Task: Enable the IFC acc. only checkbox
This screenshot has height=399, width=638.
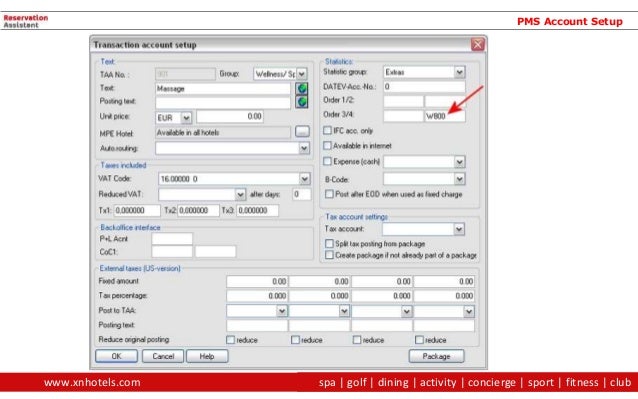Action: (x=328, y=131)
